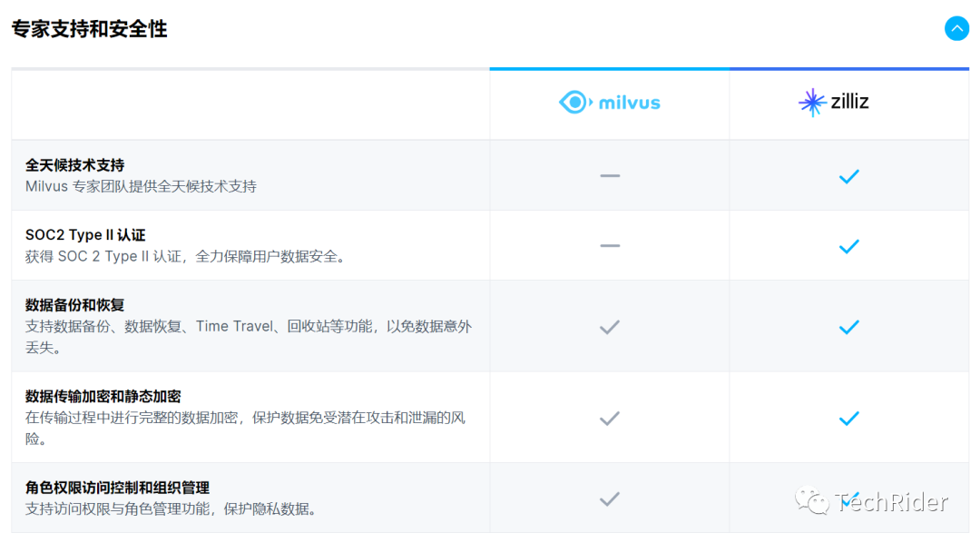Click Zilliz blue checkmark for 数据传输加密和静态加密
Screen dimensions: 980x543
[848, 419]
